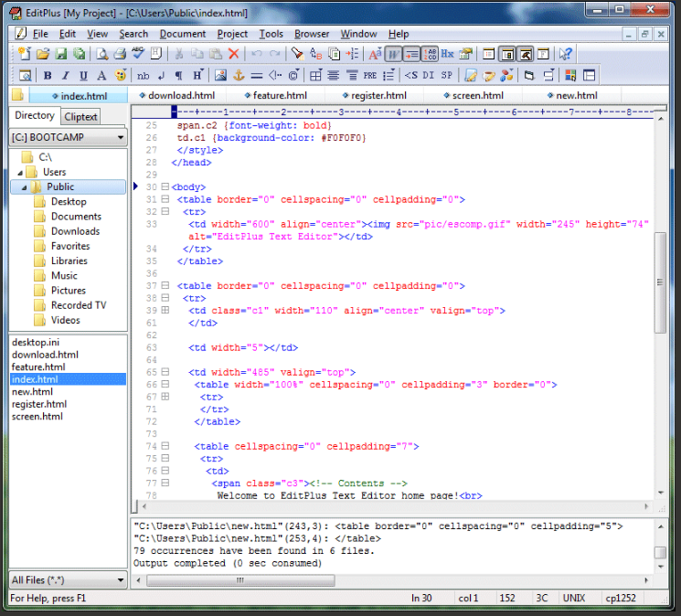Open the Project menu
The width and height of the screenshot is (681, 616).
pyautogui.click(x=232, y=34)
